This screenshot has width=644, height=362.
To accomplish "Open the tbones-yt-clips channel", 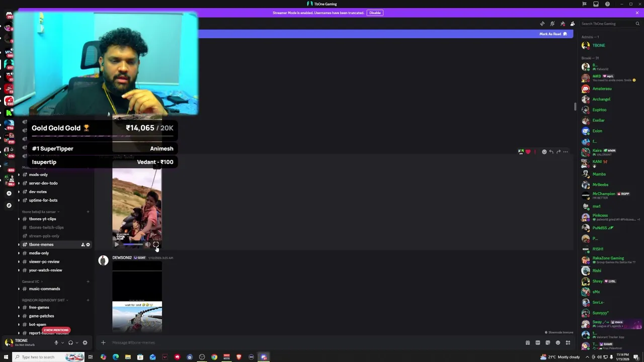I will 42,219.
